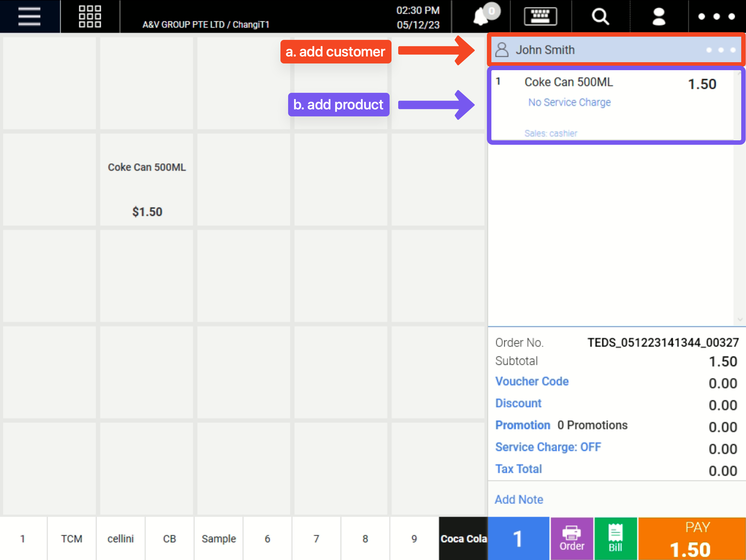The width and height of the screenshot is (746, 560).
Task: Switch to the Sample category tab
Action: (x=219, y=538)
